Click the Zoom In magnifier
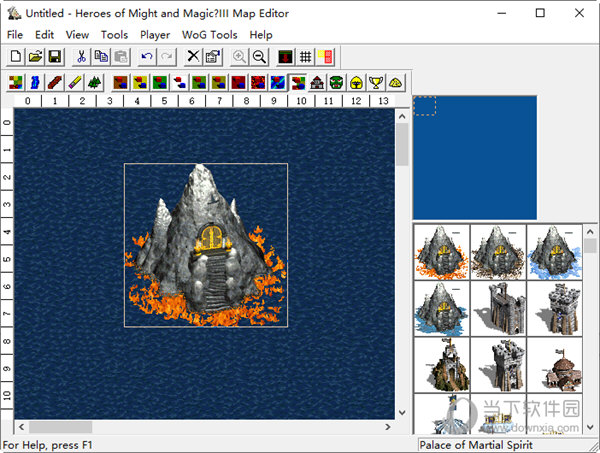This screenshot has height=453, width=600. (x=240, y=57)
